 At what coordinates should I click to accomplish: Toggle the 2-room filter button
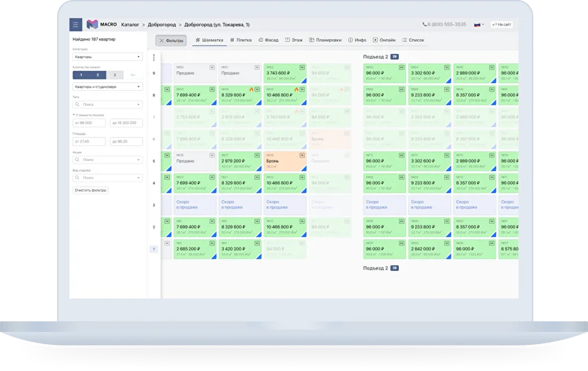[98, 75]
